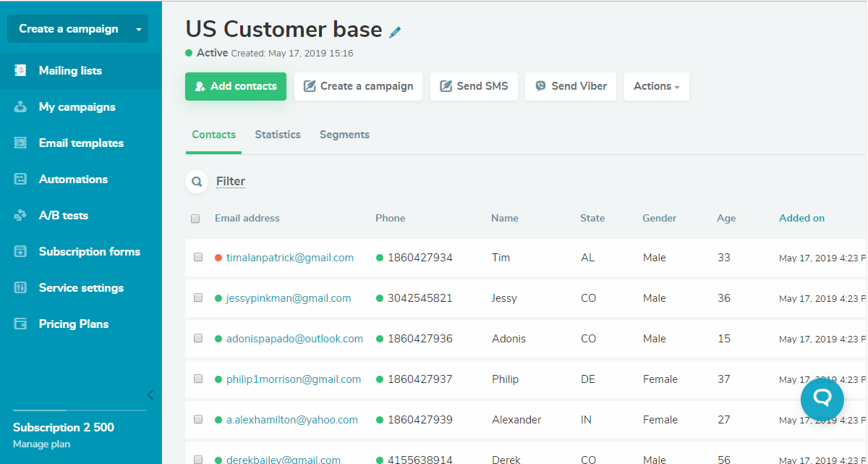Open the live chat bubble icon
Viewport: 868px width, 464px height.
click(x=822, y=399)
